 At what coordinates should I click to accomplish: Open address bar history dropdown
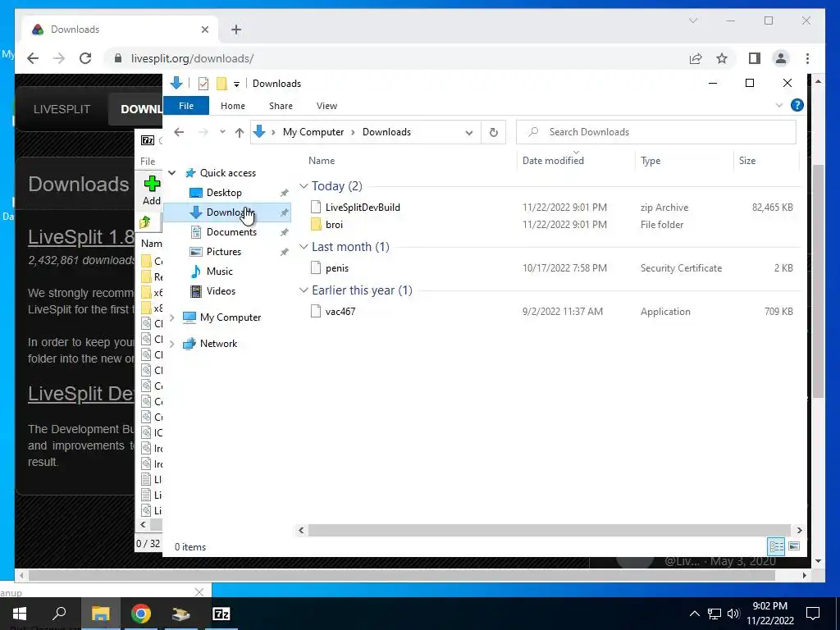[468, 132]
